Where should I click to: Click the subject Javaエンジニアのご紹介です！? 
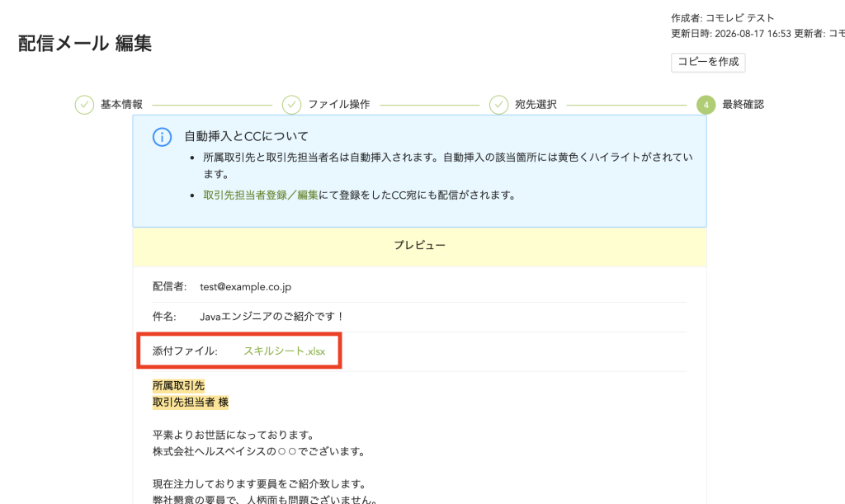coord(272,317)
